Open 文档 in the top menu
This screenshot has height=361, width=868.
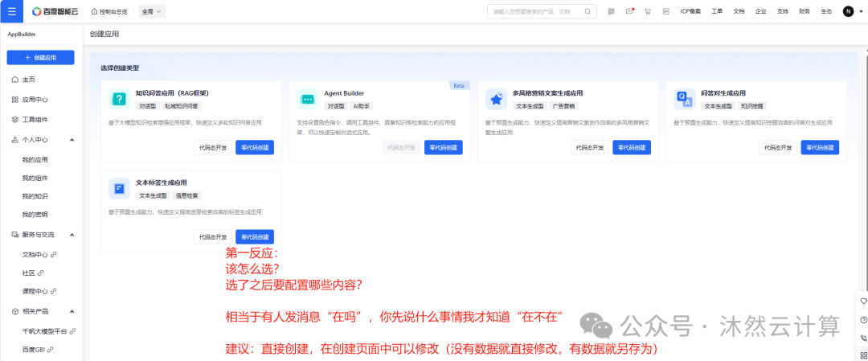[739, 11]
